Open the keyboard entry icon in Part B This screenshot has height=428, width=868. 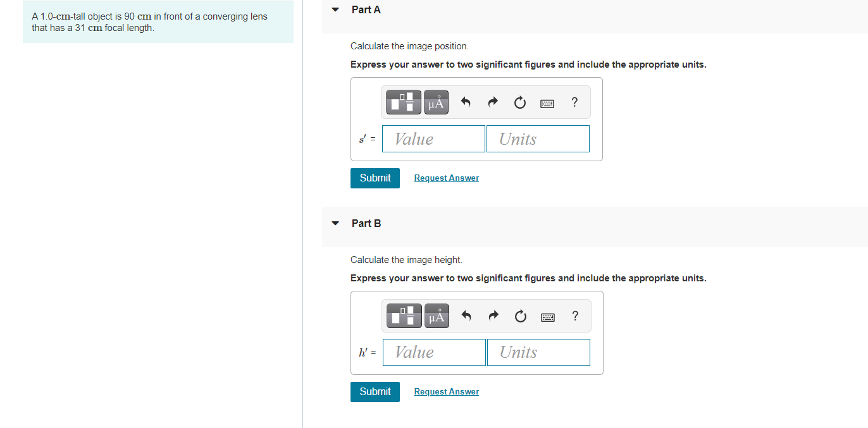[548, 316]
